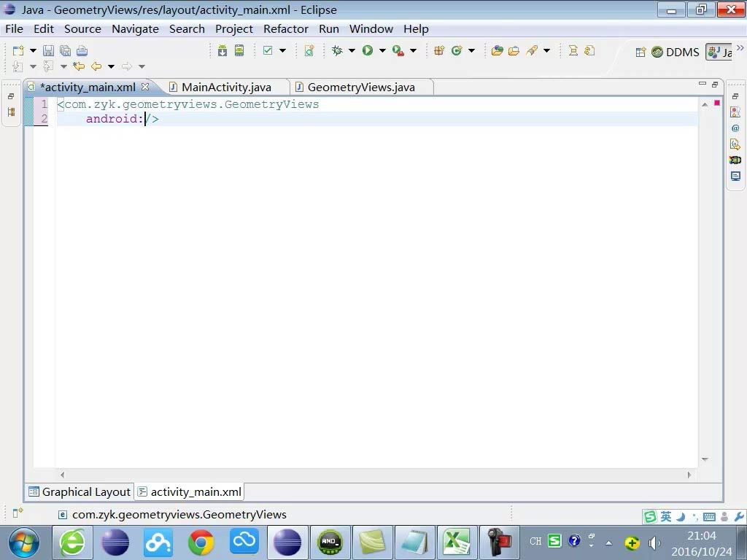747x560 pixels.
Task: Click the External Tools run icon
Action: [398, 51]
